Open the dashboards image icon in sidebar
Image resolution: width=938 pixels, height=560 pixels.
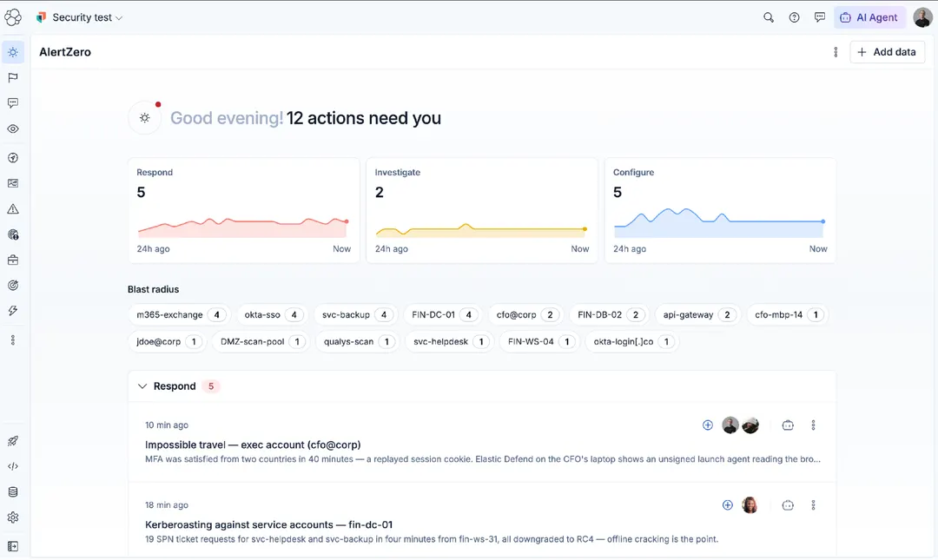12,183
